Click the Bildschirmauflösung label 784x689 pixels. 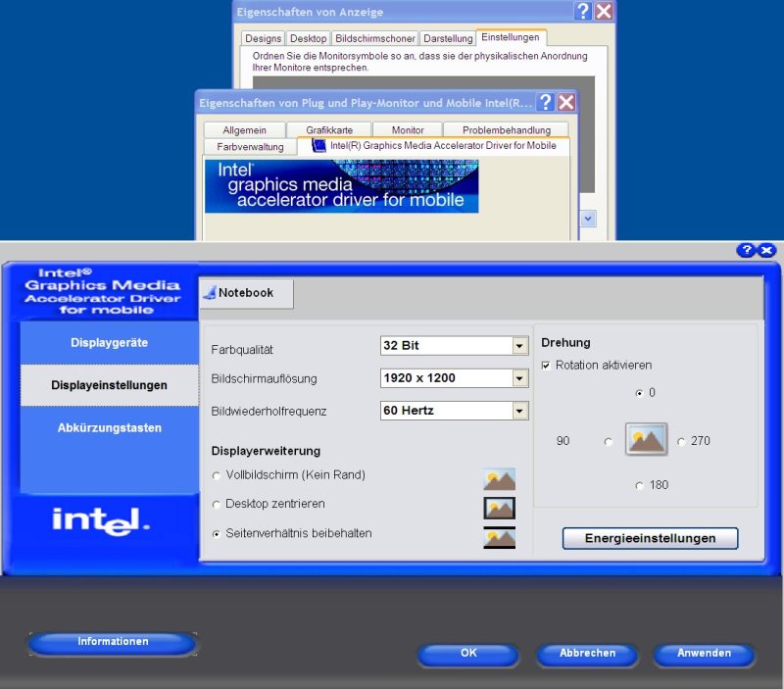(264, 378)
